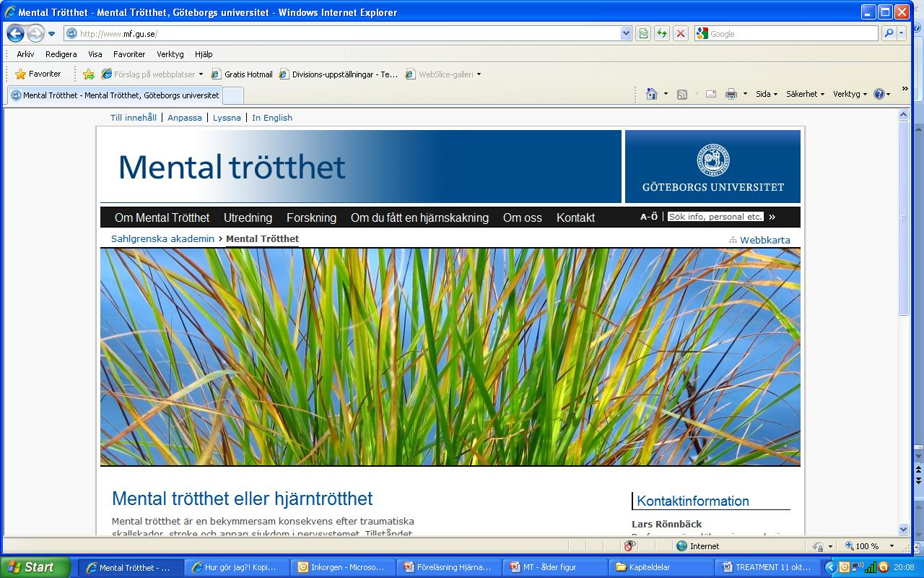Click the Anpassa link

tap(185, 118)
